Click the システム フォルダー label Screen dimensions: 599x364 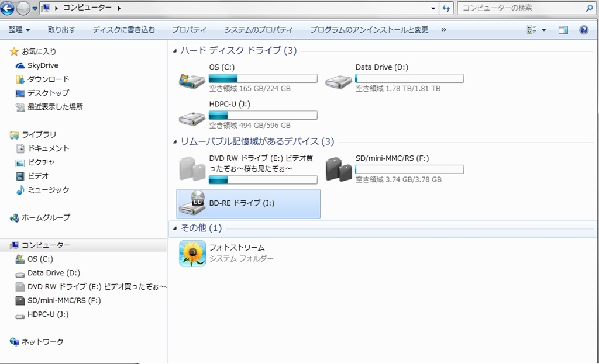pyautogui.click(x=241, y=259)
